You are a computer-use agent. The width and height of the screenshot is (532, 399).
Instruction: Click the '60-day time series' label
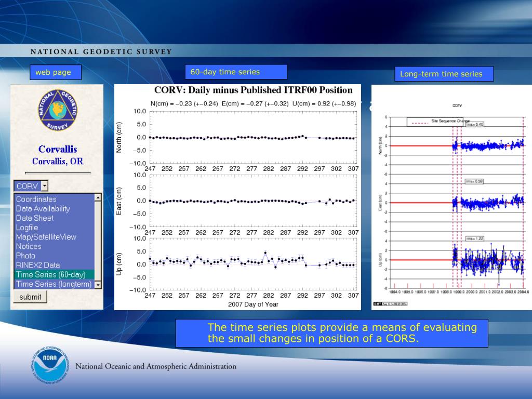(x=236, y=72)
